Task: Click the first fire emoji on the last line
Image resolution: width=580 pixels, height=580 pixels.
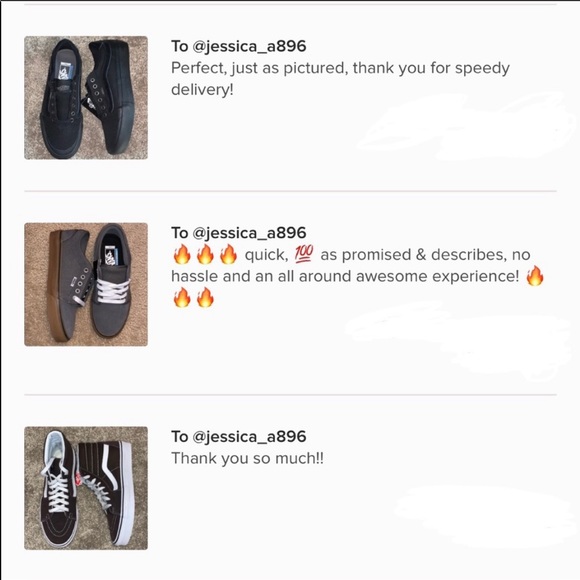Action: (182, 298)
